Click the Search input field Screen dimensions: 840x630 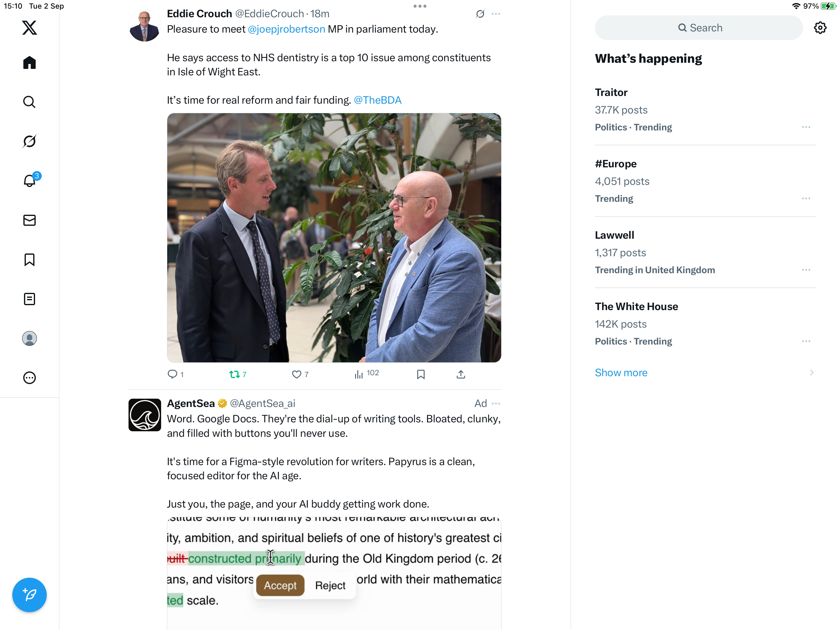pyautogui.click(x=699, y=28)
